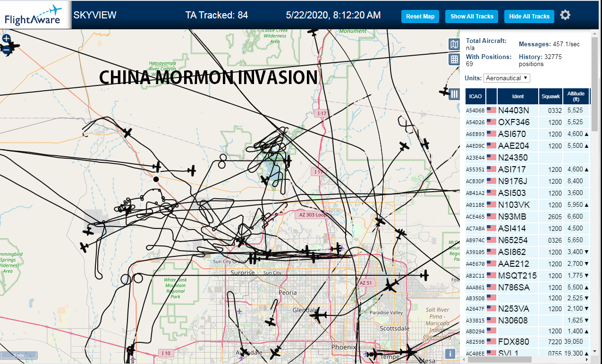Click US flag in N4403N row
The image size is (602, 364).
pos(491,110)
